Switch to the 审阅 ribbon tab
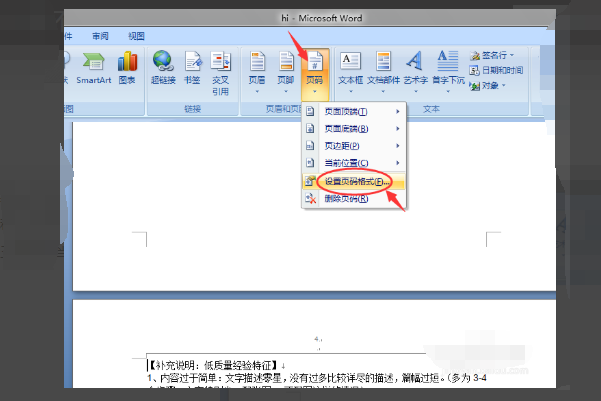Image resolution: width=601 pixels, height=401 pixels. (100, 36)
